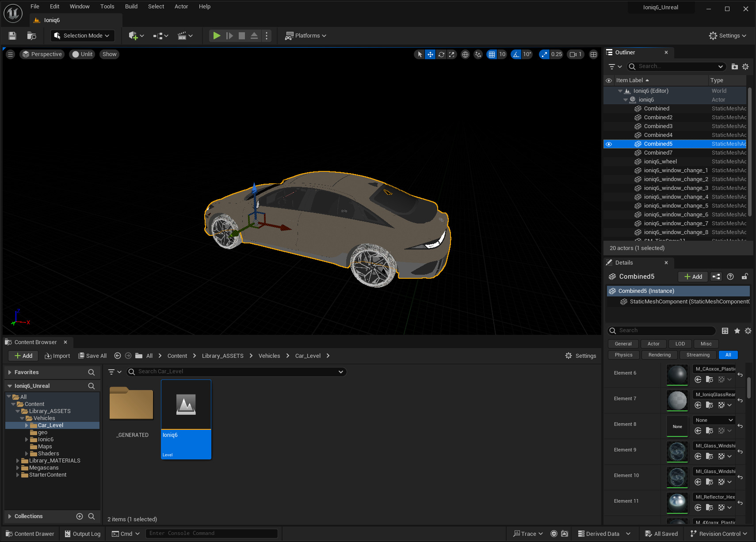Select the Rendering filter in Details

(x=659, y=355)
